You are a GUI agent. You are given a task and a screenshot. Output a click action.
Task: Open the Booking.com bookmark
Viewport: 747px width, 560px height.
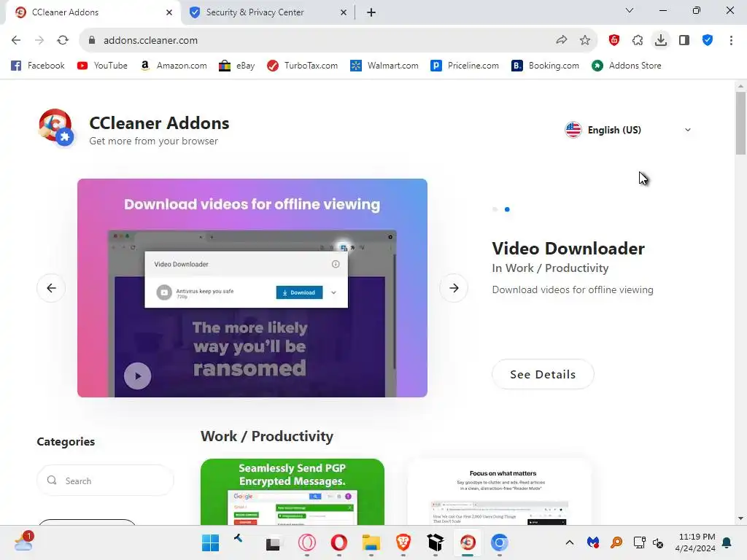pos(546,66)
